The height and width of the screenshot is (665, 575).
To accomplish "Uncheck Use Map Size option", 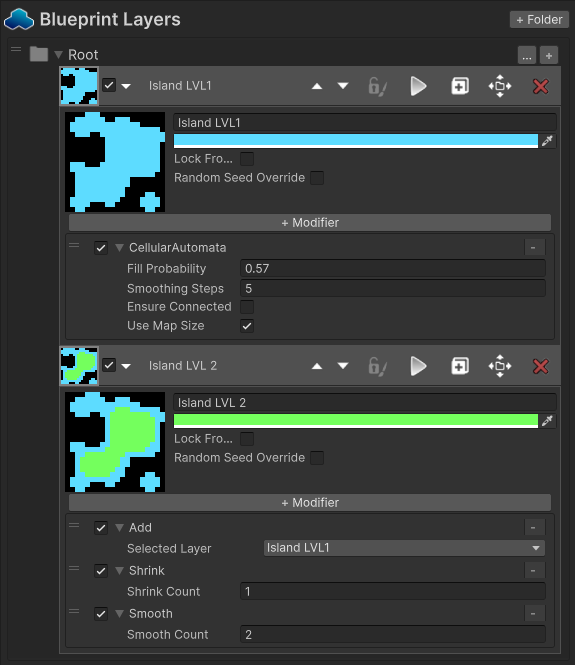I will pyautogui.click(x=247, y=326).
